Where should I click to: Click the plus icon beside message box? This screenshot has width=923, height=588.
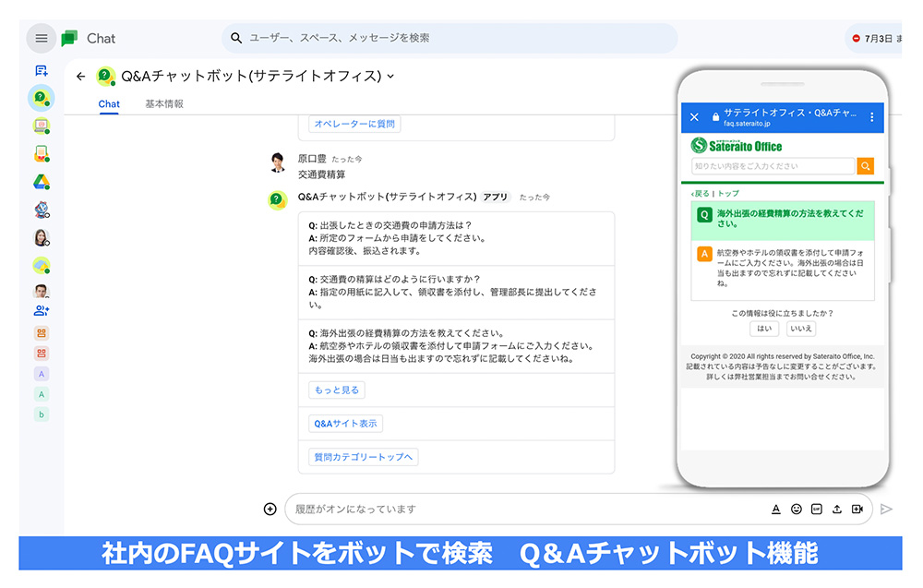[270, 509]
